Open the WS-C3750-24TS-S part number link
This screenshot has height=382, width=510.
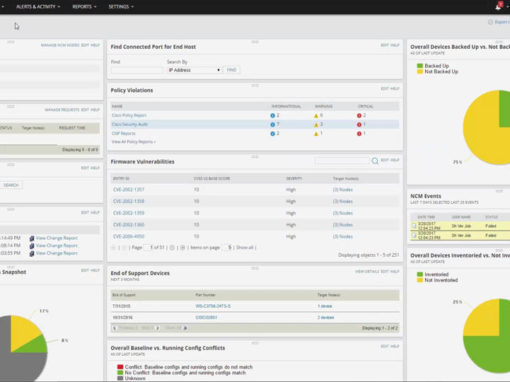[213, 306]
